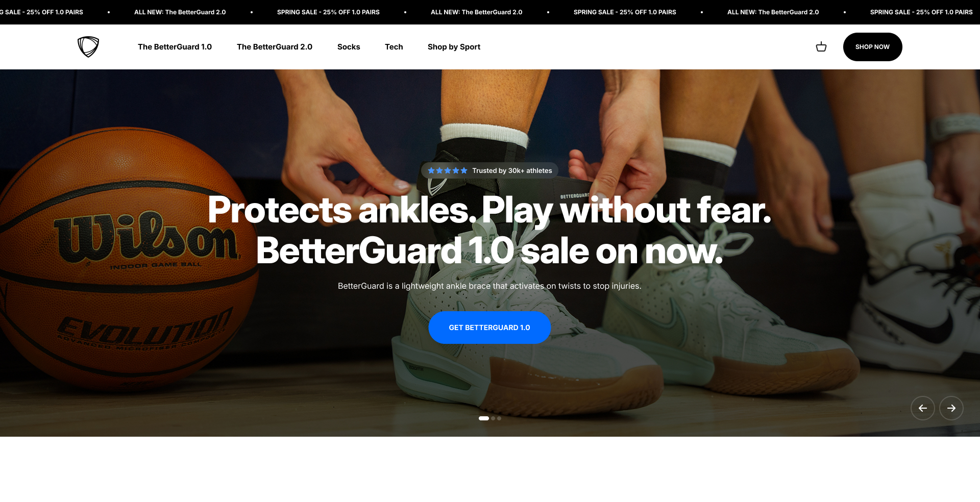This screenshot has height=502, width=980.
Task: Click the five-star rating icons
Action: click(448, 170)
